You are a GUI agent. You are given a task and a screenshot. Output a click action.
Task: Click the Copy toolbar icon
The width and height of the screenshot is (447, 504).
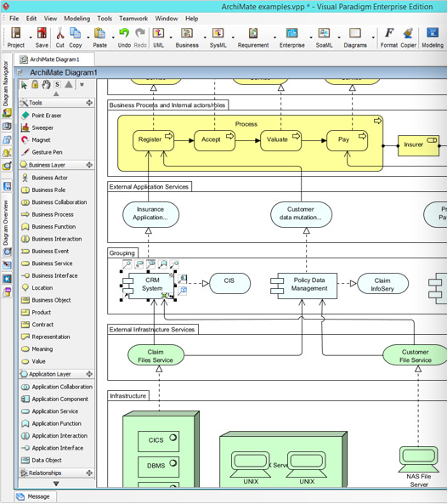[76, 33]
